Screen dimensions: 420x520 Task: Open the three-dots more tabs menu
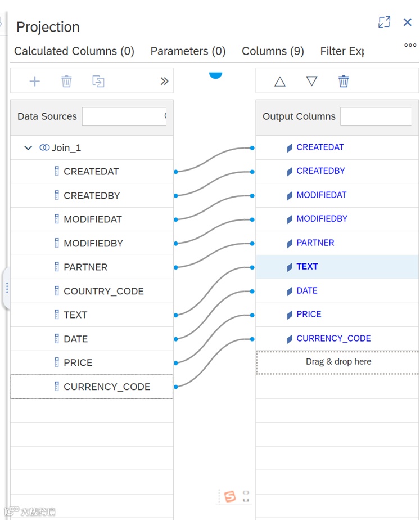410,46
